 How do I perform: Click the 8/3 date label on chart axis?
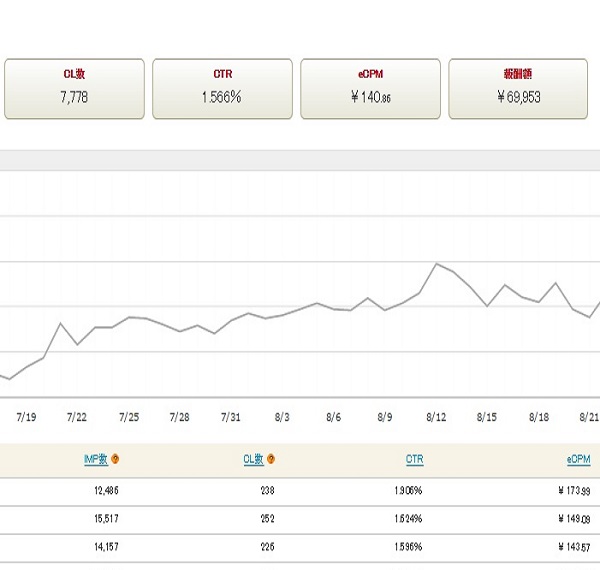click(282, 417)
